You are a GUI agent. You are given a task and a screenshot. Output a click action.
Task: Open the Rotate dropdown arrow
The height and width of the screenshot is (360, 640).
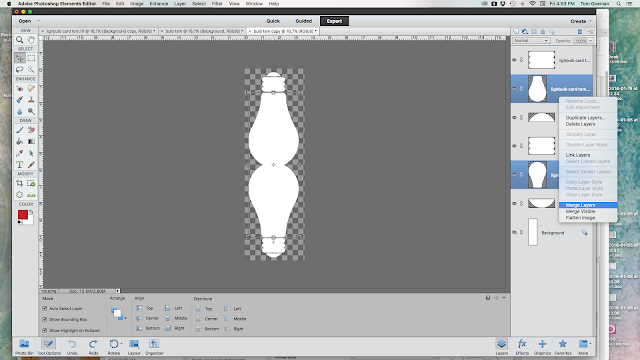(x=121, y=344)
